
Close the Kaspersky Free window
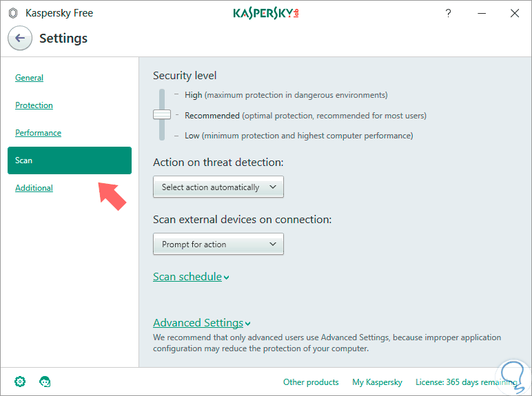point(515,13)
